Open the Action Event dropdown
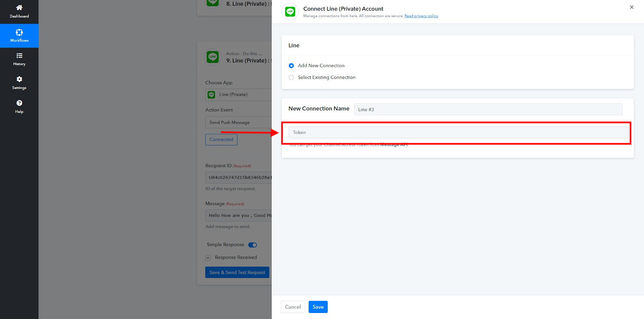 [239, 122]
